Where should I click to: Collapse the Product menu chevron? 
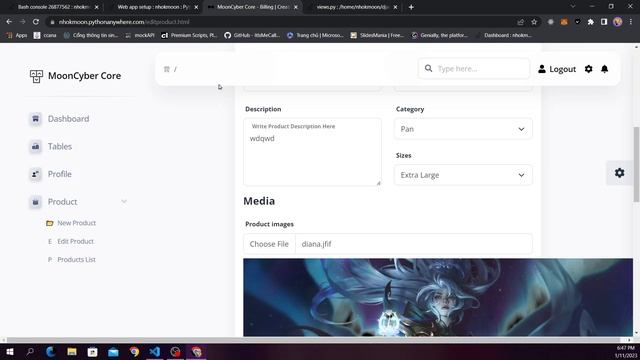[124, 202]
